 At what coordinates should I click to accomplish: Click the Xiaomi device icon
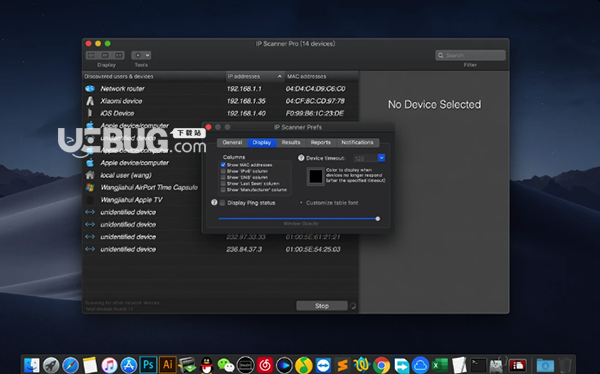(90, 101)
